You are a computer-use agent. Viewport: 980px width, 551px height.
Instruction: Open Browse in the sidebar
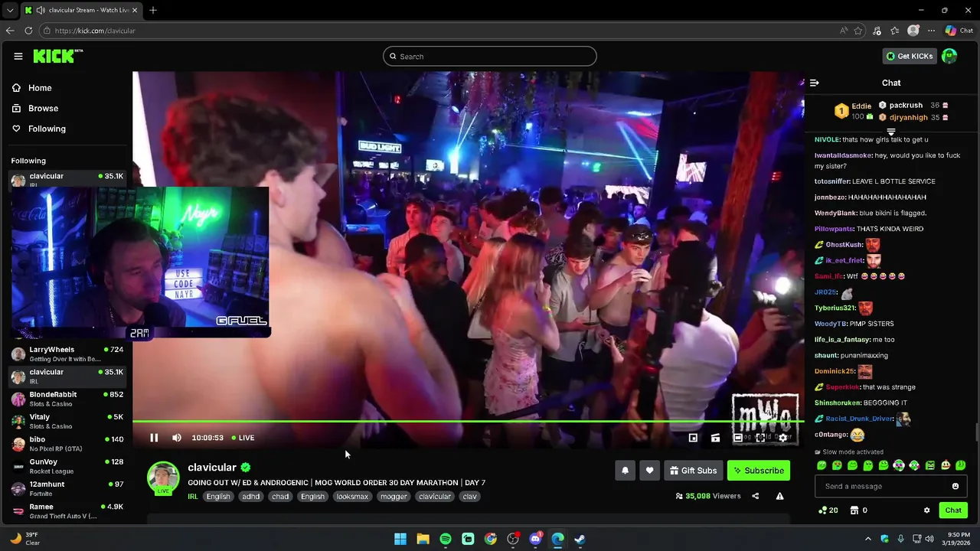coord(35,109)
